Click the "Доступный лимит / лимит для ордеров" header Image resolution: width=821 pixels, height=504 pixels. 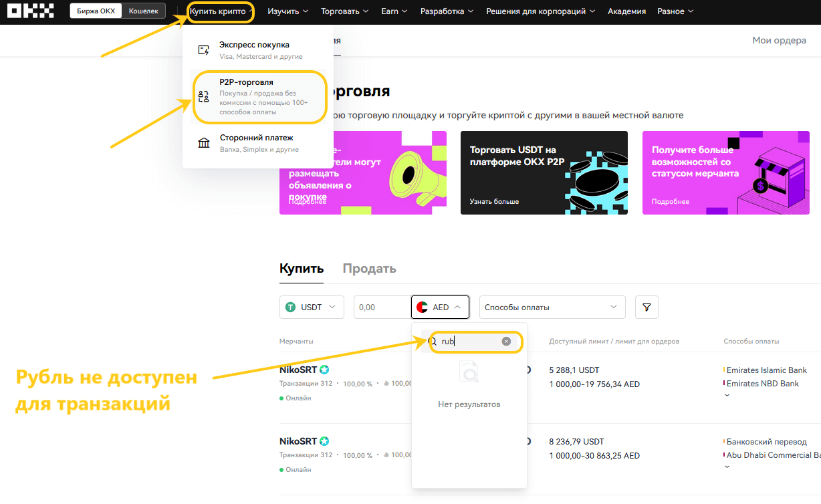pos(614,342)
